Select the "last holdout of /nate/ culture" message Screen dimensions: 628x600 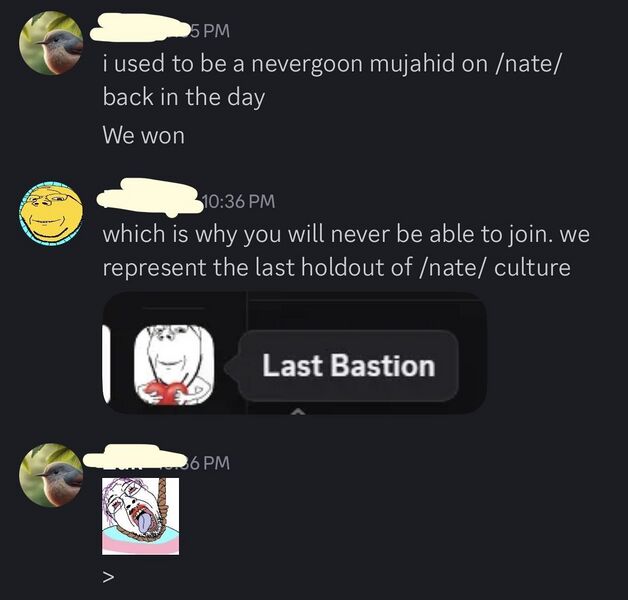346,250
